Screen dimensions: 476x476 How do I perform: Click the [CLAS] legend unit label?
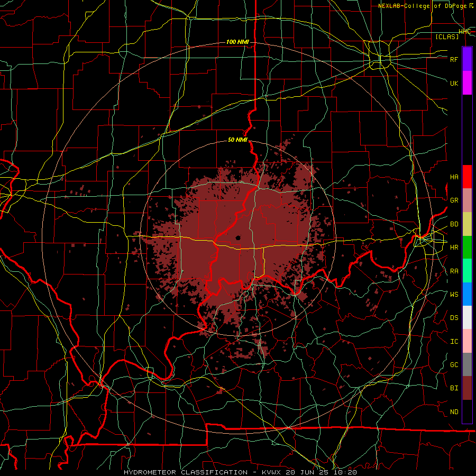coord(447,36)
